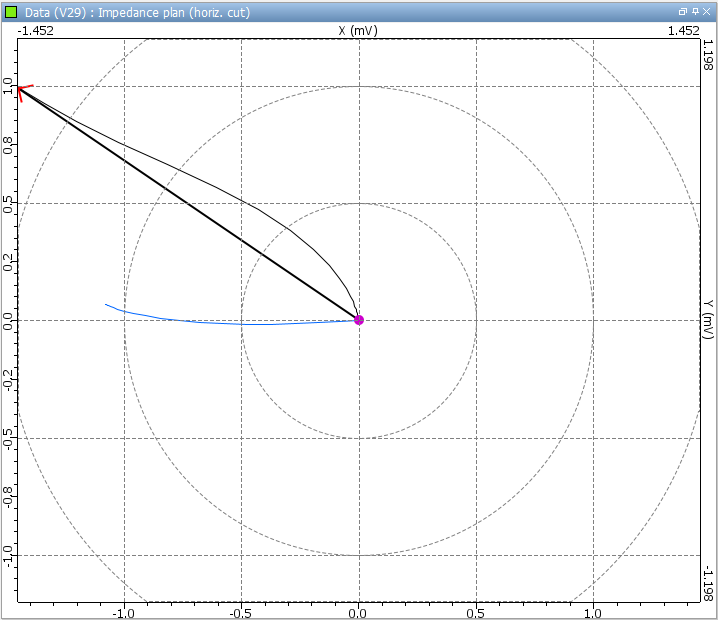718x620 pixels.
Task: Click the X maximum value 1.452
Action: 683,31
